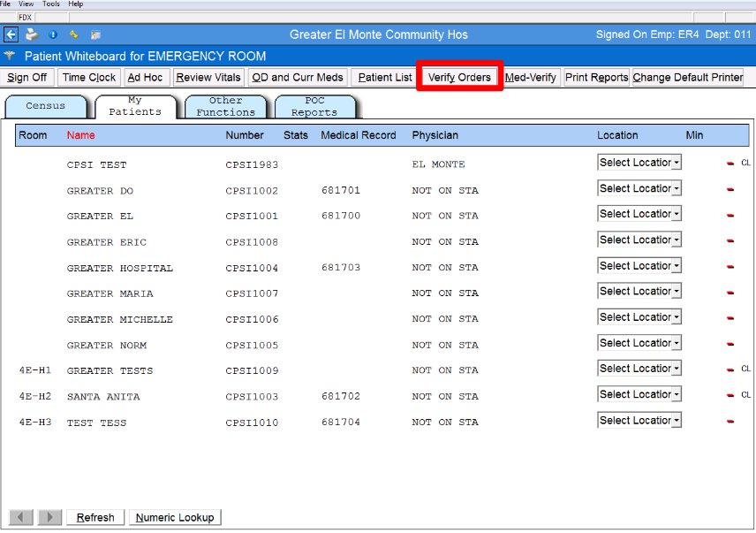Open the Select Location dropdown for GREATER DO
This screenshot has width=756, height=533.
tap(639, 187)
